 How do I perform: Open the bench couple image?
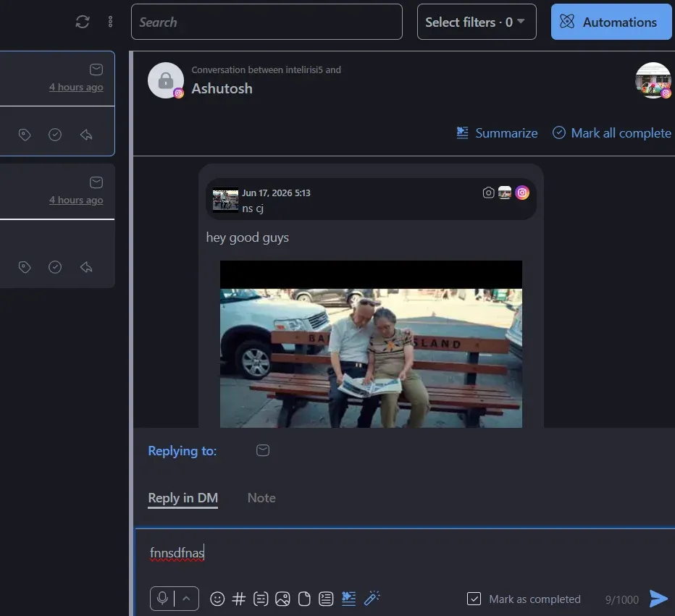(371, 344)
